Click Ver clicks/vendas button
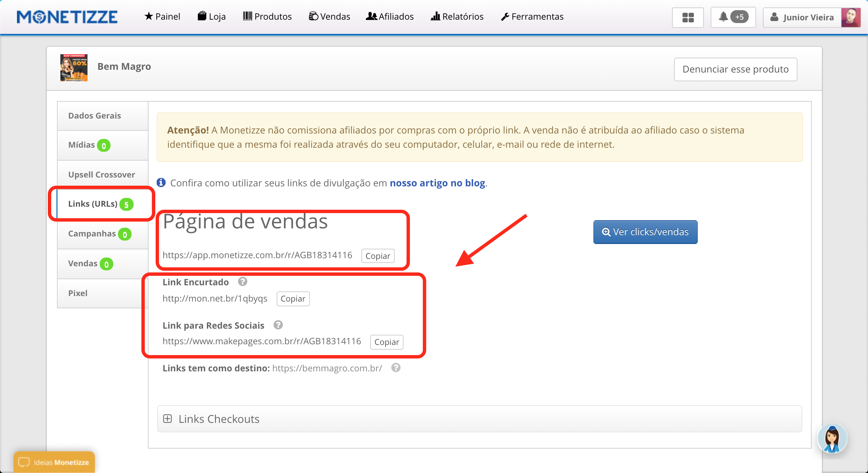 click(x=645, y=232)
